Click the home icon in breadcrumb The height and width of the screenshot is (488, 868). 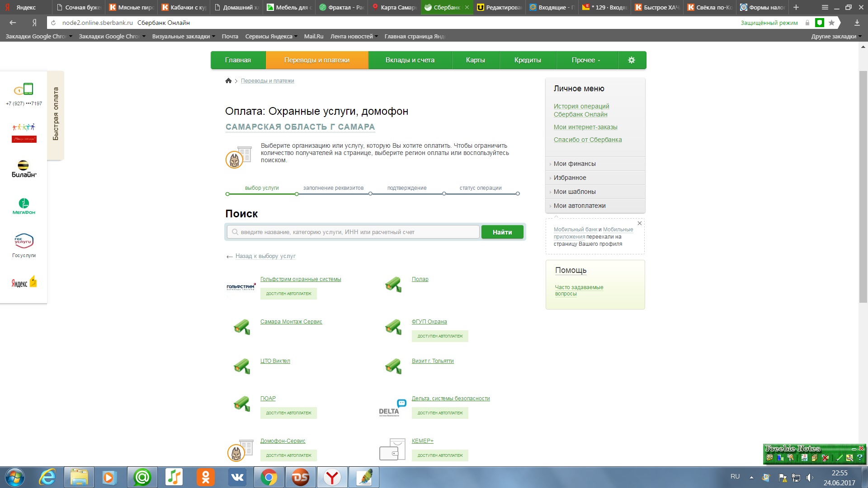tap(228, 81)
